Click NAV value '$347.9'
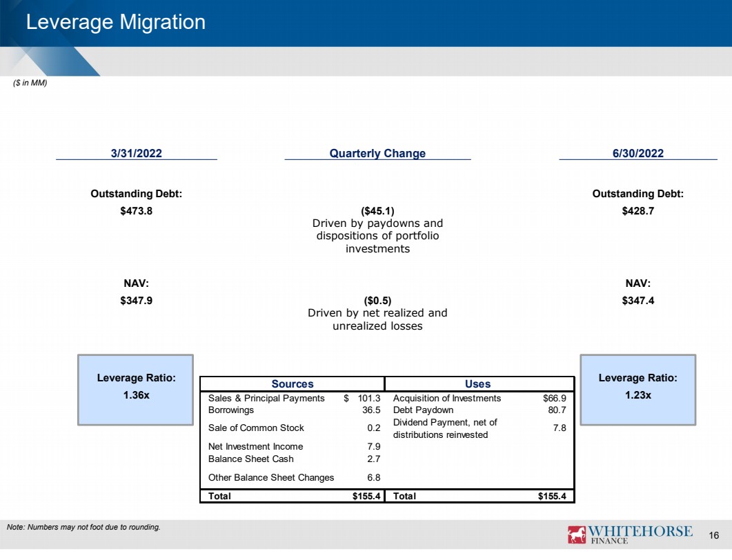This screenshot has height=560, width=732. click(x=137, y=301)
